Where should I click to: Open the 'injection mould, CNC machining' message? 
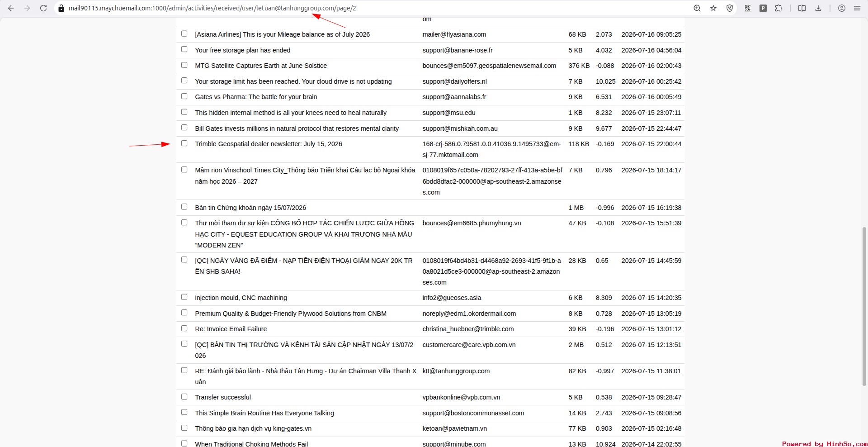[241, 298]
